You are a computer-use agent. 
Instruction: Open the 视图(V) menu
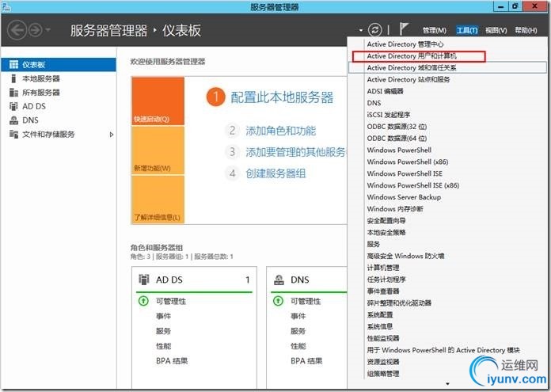pyautogui.click(x=496, y=30)
